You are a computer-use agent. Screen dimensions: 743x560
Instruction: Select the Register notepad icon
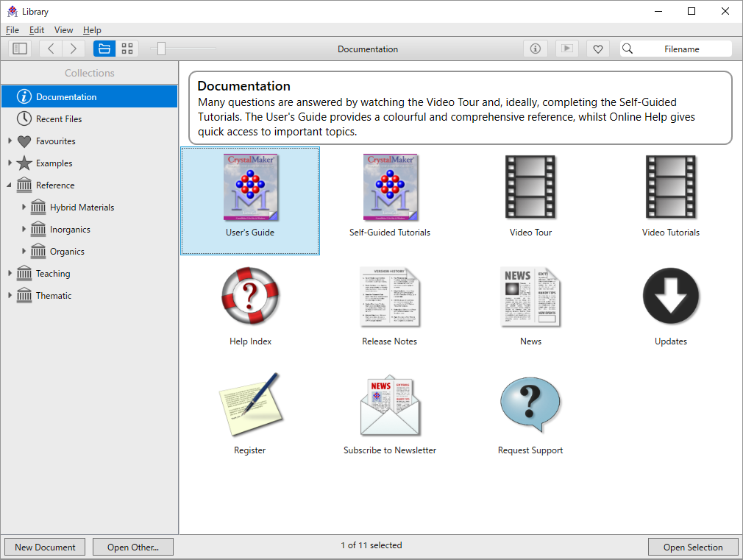tap(250, 405)
